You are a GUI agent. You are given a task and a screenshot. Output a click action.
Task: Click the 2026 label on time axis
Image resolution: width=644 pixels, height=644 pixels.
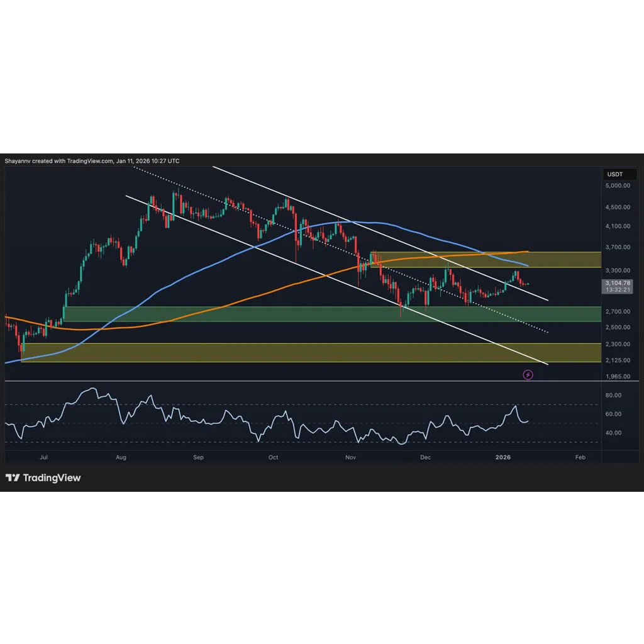[x=503, y=457]
